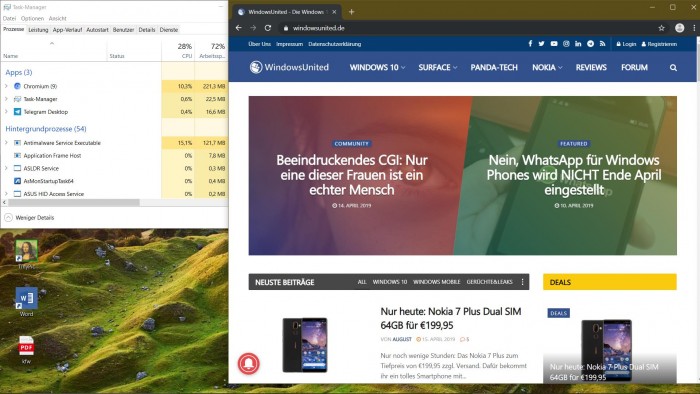
Task: Open the RSS feed icon
Action: coord(602,44)
